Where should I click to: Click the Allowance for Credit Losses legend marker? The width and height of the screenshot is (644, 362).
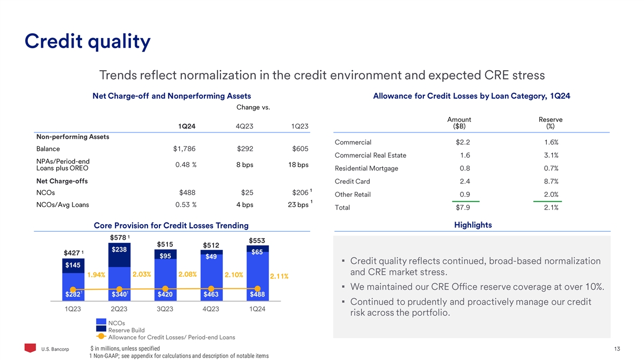pos(101,337)
